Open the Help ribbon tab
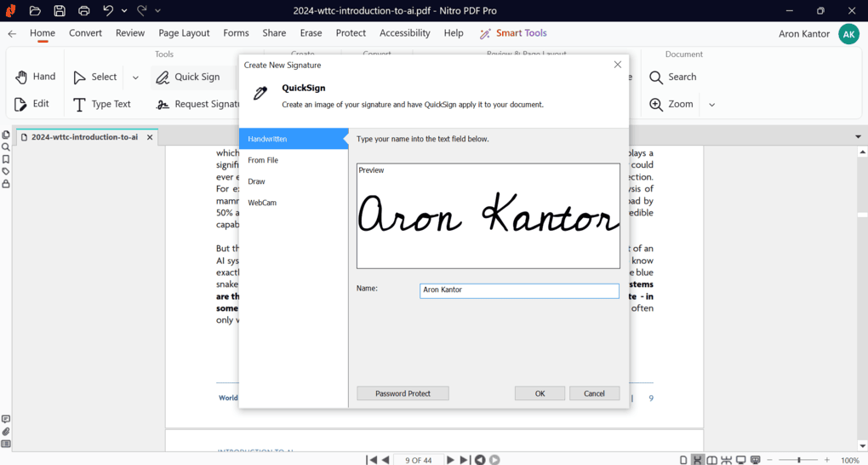 click(x=454, y=33)
